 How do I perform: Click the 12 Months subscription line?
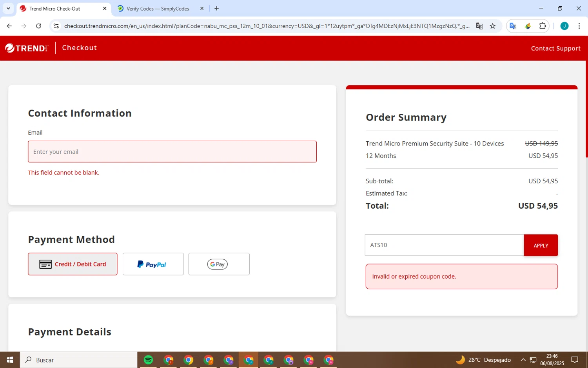pyautogui.click(x=381, y=156)
